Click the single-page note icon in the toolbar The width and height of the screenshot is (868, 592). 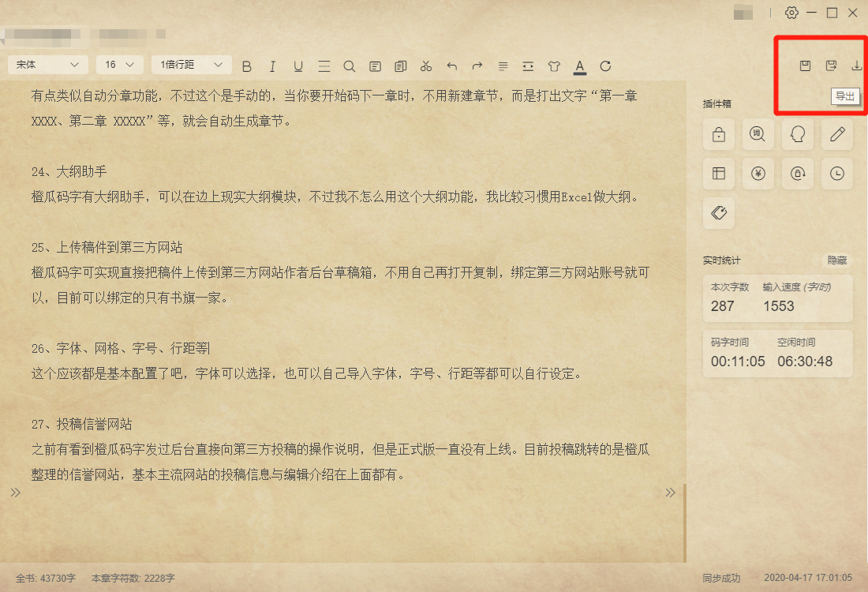[x=376, y=66]
